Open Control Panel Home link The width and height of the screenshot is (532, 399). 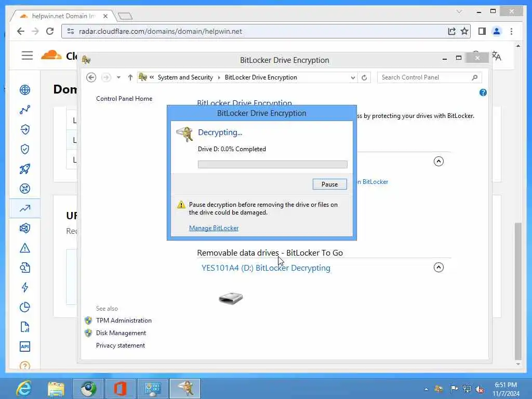124,99
